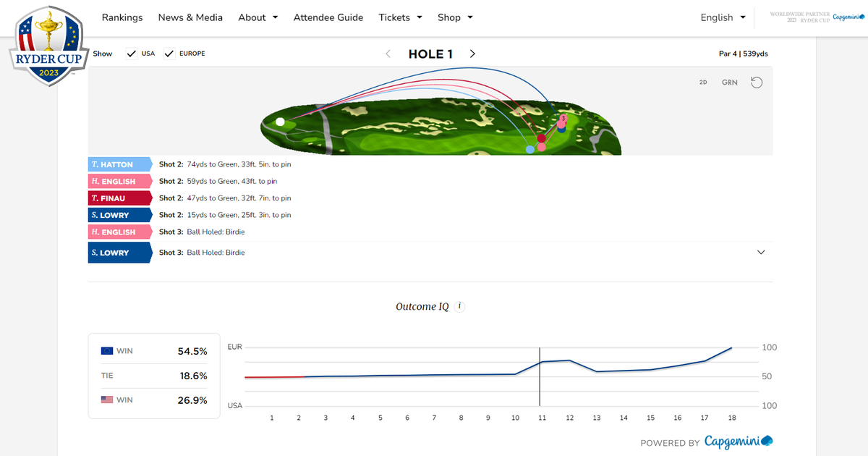Expand the shot details list chevron

point(761,252)
